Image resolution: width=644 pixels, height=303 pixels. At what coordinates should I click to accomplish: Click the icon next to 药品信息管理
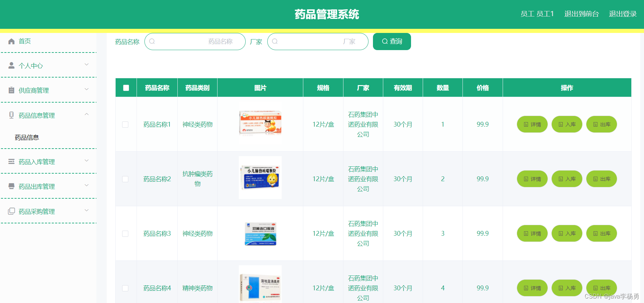[11, 115]
